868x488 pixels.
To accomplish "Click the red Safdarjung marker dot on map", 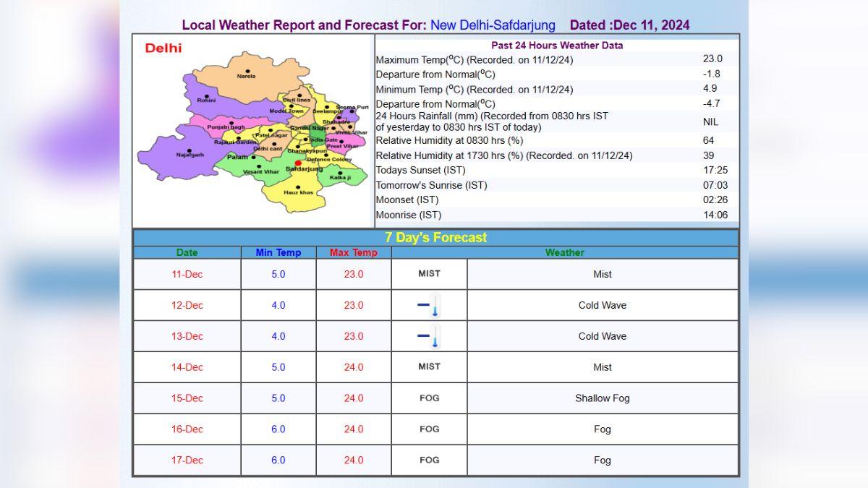I will [x=298, y=163].
